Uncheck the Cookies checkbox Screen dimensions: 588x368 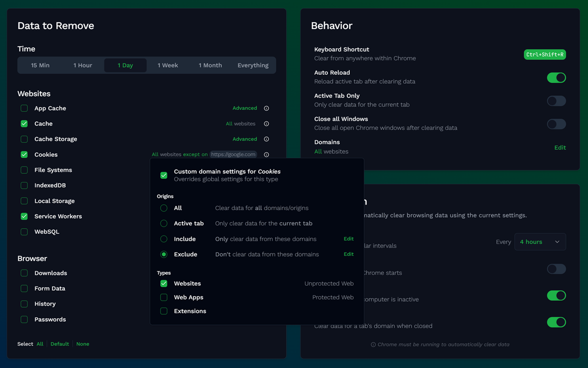[x=24, y=155]
